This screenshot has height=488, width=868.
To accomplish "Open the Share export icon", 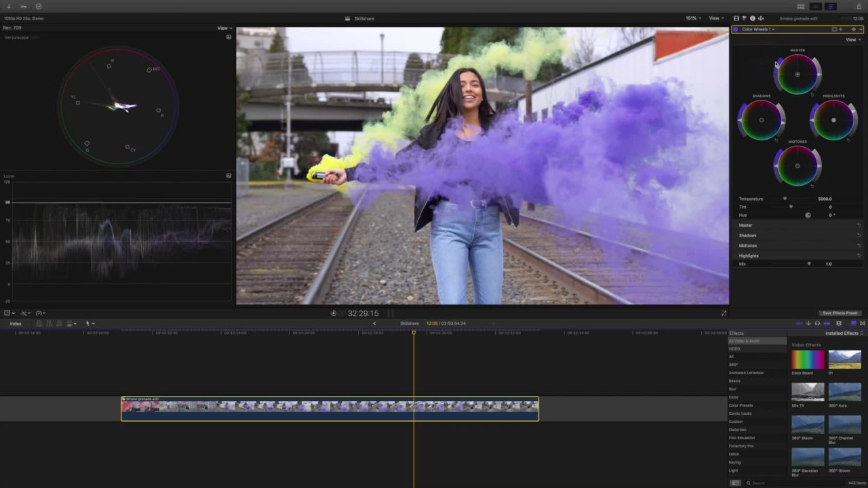I will point(859,7).
